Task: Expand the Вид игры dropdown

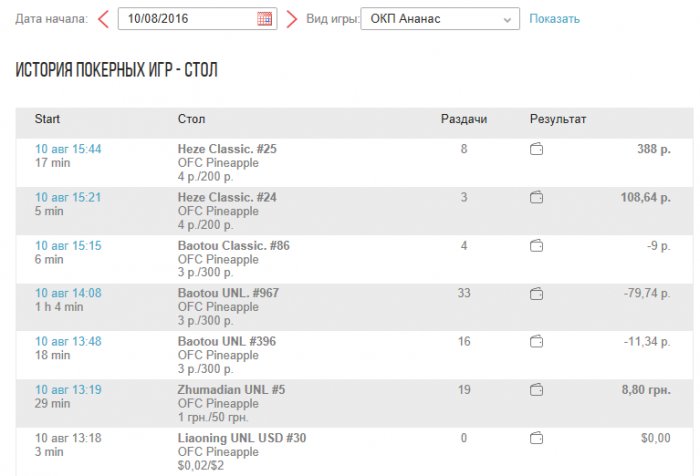Action: [440, 19]
